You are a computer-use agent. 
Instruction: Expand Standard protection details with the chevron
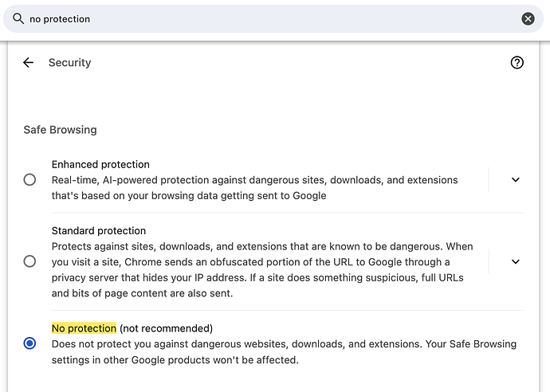point(515,261)
